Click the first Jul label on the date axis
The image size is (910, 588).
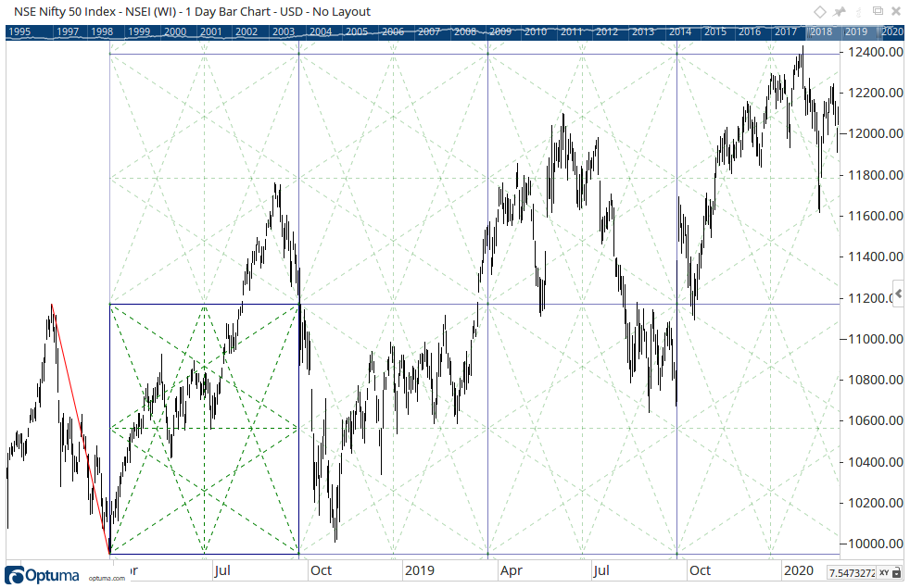[x=222, y=570]
